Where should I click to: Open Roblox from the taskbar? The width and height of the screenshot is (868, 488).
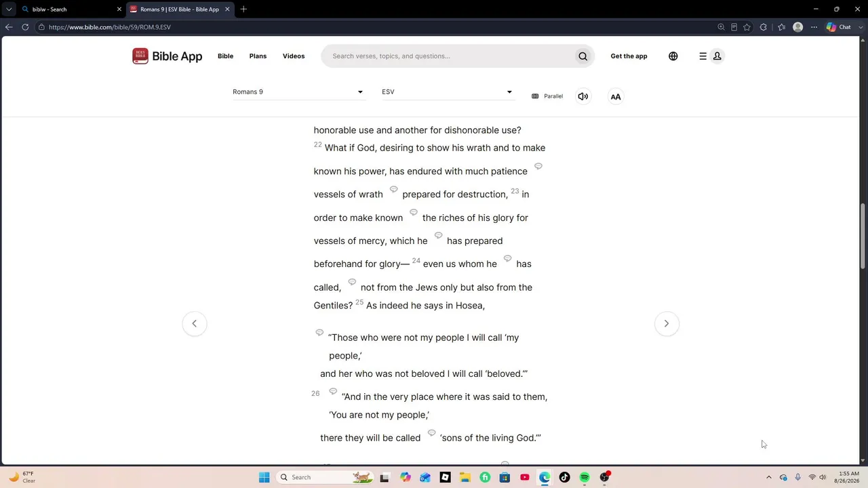(x=445, y=477)
